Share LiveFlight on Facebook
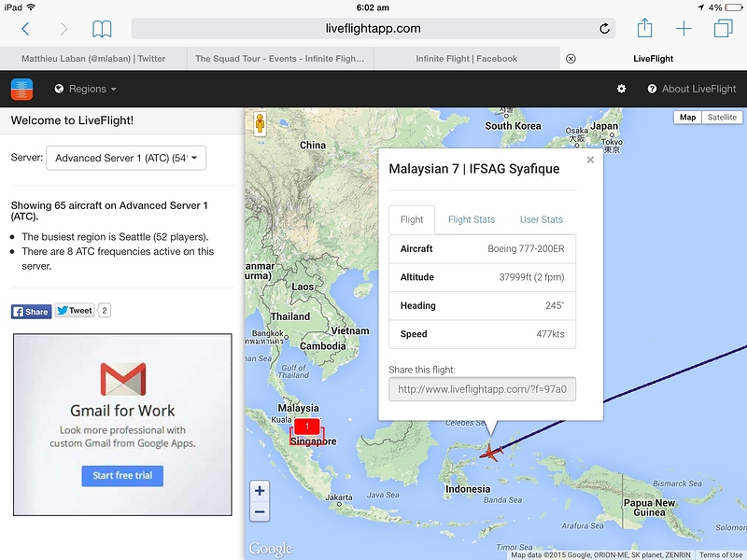The image size is (747, 560). click(x=32, y=312)
